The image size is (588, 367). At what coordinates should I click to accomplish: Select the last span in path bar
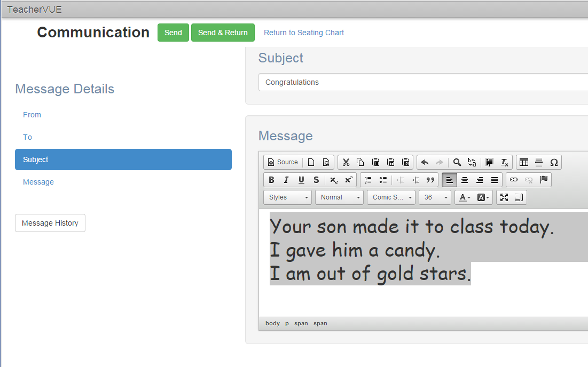[x=320, y=323]
